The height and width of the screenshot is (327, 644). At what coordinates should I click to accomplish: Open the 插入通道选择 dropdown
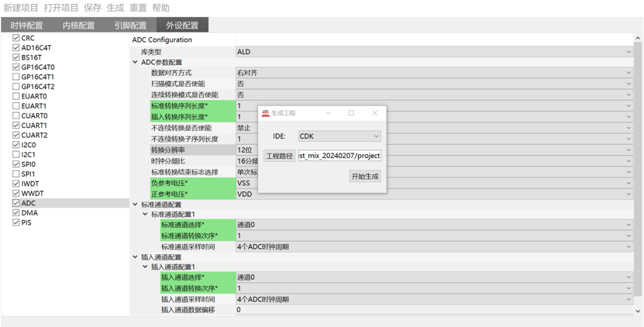click(435, 277)
